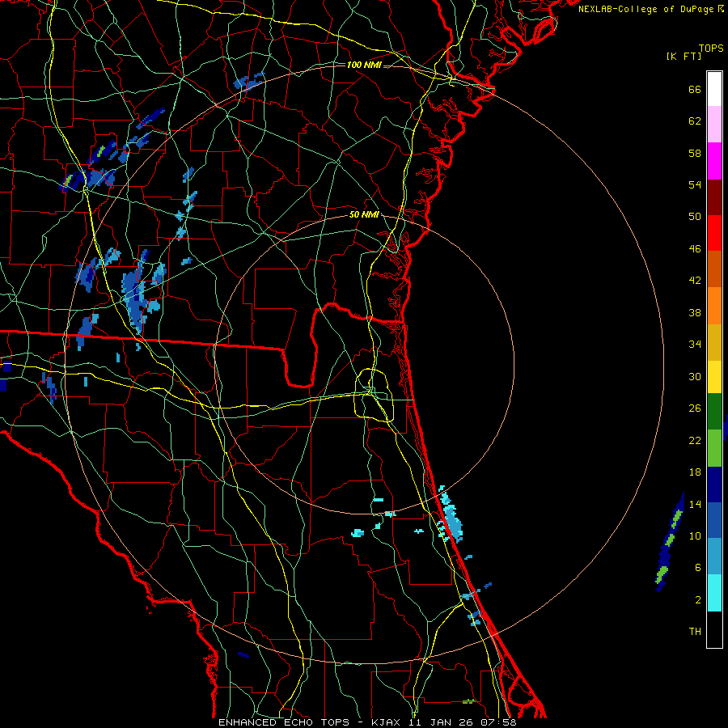This screenshot has width=728, height=728.
Task: Select the medium blue legend swatch
Action: pyautogui.click(x=714, y=520)
